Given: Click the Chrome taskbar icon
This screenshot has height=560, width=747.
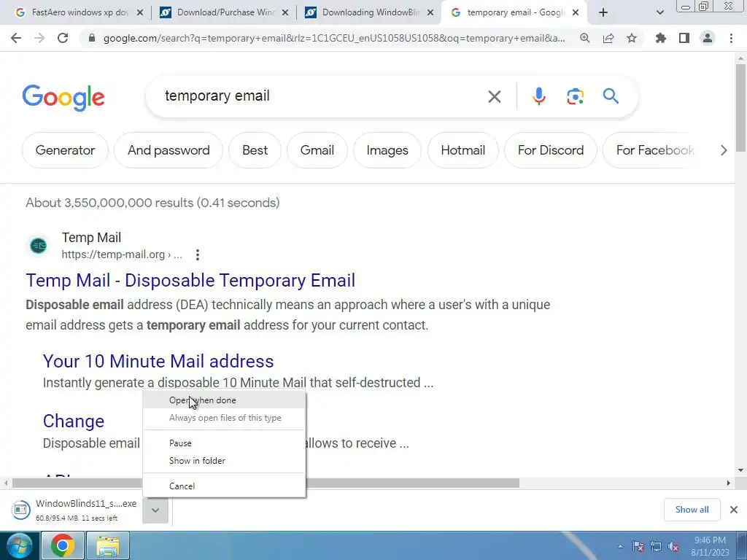Looking at the screenshot, I should pyautogui.click(x=63, y=545).
